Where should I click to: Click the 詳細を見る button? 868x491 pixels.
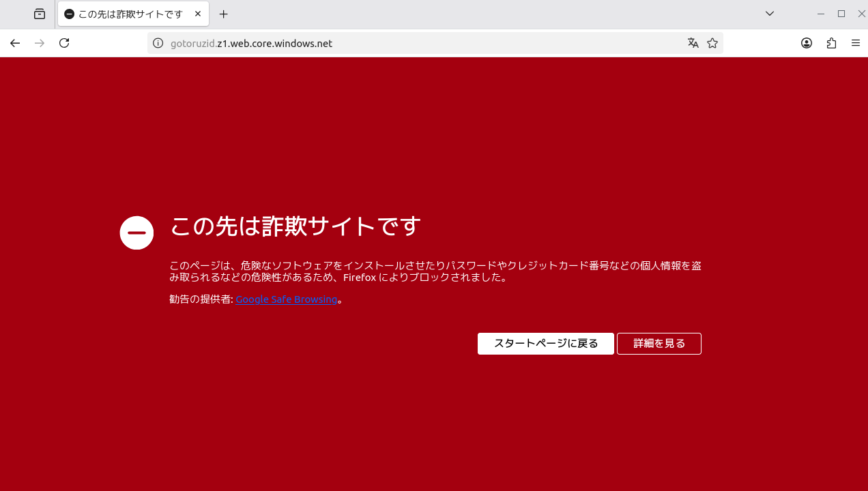[659, 344]
